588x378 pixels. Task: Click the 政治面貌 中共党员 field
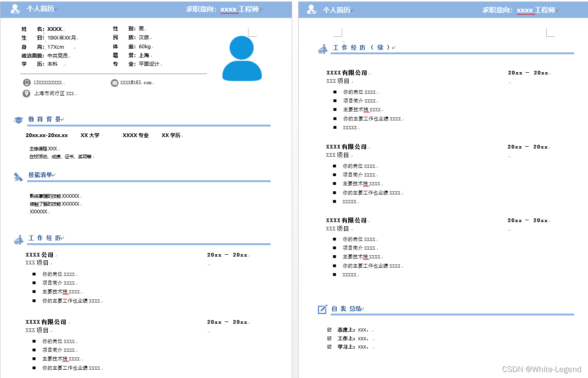pos(45,56)
